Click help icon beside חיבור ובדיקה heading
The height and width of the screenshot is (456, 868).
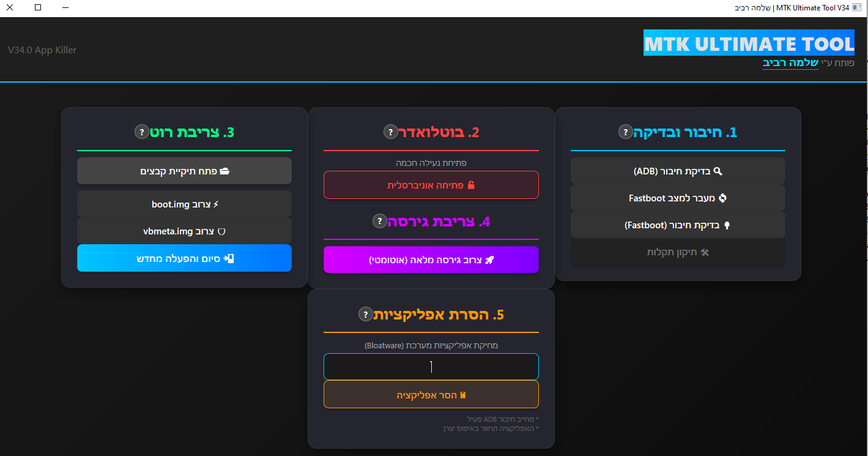pos(625,132)
